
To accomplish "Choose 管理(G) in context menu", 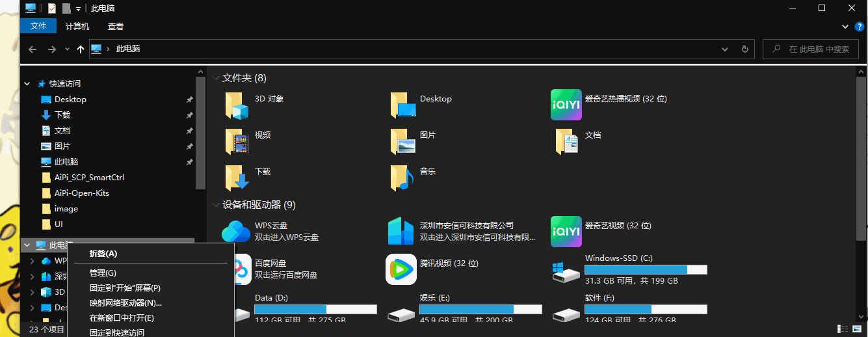I will (x=151, y=273).
